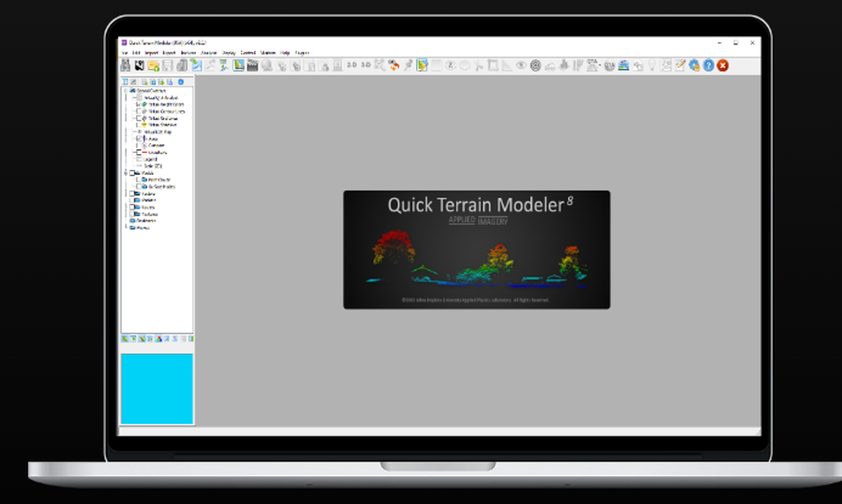Click the square selection frame icon
The height and width of the screenshot is (504, 842).
point(493,66)
